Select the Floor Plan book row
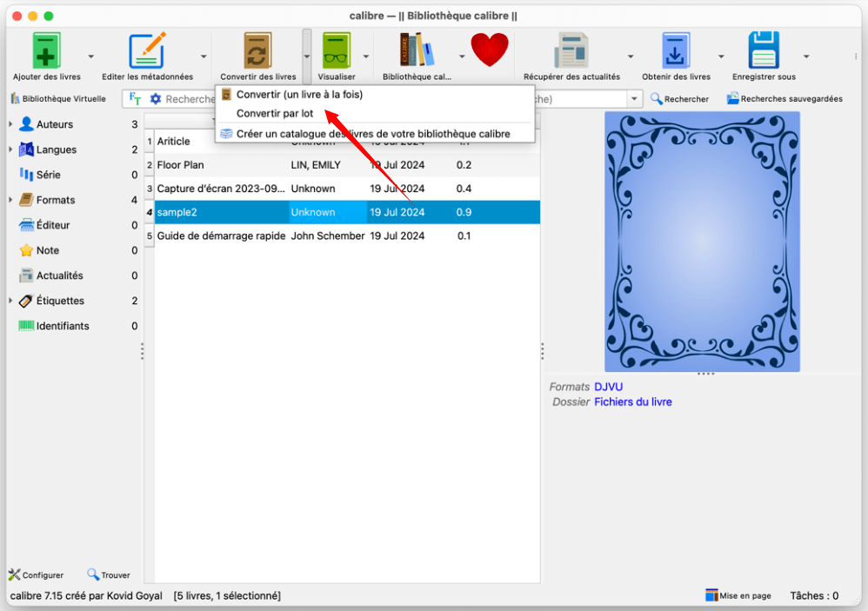This screenshot has width=868, height=611. pyautogui.click(x=347, y=165)
